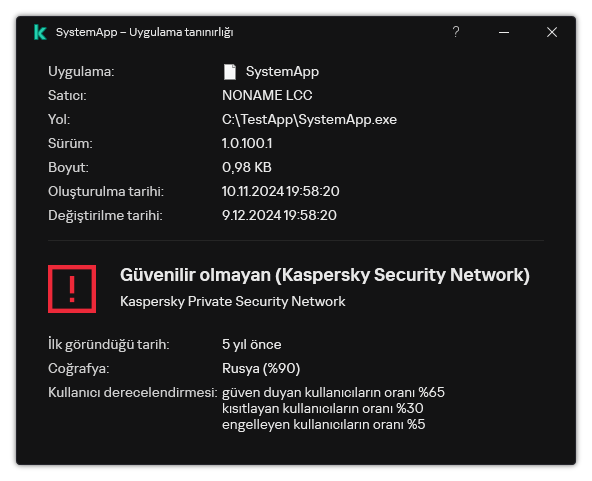This screenshot has height=481, width=592.
Task: Click the modification date 9.12.2024 value
Action: pyautogui.click(x=279, y=215)
